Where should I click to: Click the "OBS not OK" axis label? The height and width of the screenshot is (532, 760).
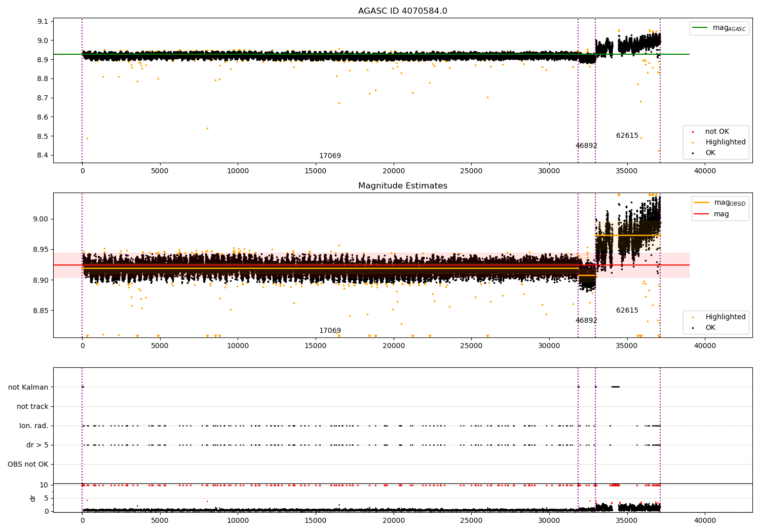(x=28, y=465)
